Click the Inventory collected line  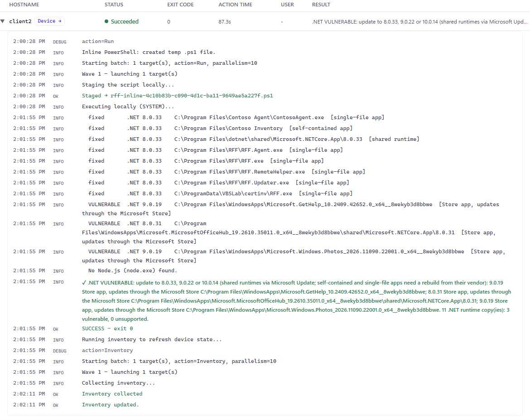pyautogui.click(x=112, y=394)
